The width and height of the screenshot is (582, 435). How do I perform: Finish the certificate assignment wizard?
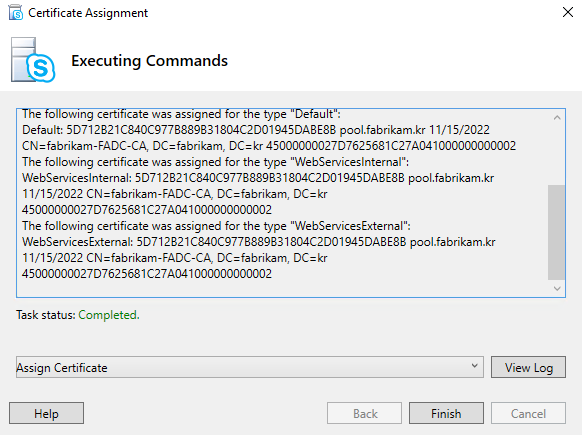446,413
